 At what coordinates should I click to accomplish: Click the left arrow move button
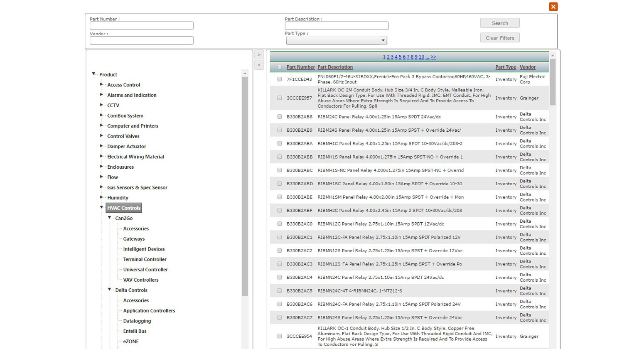point(259,65)
